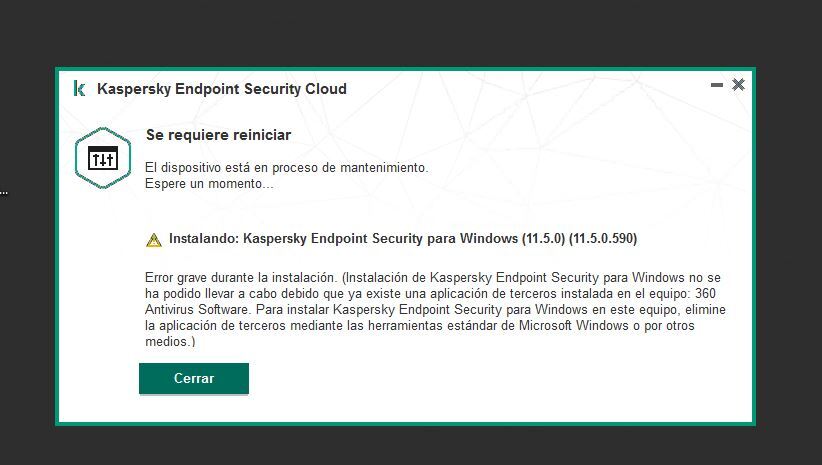Click the Kaspersky 'k' logo in title bar

coord(79,88)
